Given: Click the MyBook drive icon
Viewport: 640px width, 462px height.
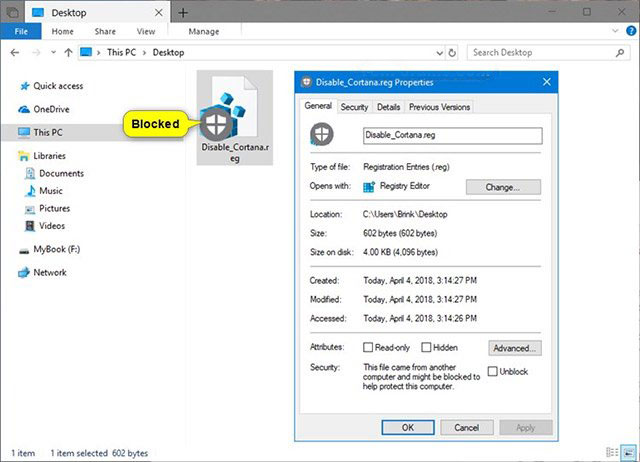Looking at the screenshot, I should tap(24, 250).
